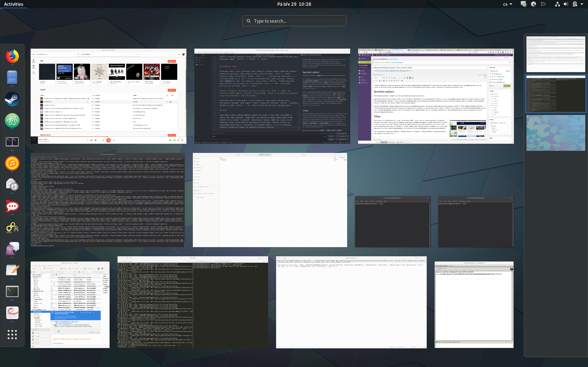Expand the system menu arrow beside battery
The height and width of the screenshot is (367, 588).
click(x=582, y=4)
